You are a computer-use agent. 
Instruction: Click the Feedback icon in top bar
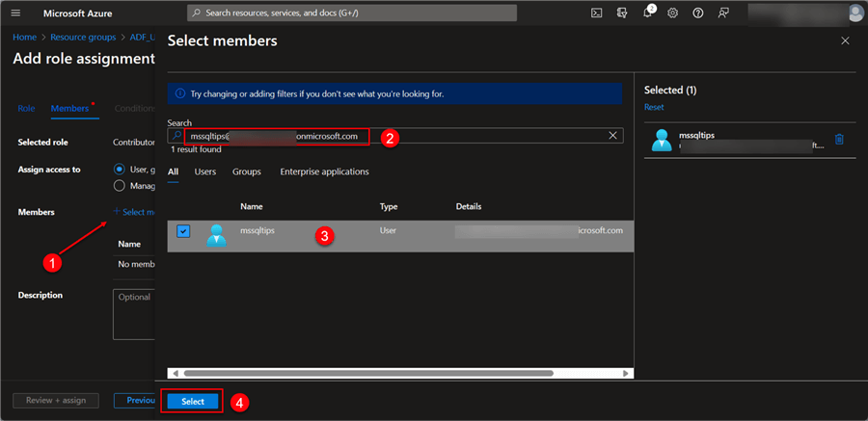coord(723,13)
